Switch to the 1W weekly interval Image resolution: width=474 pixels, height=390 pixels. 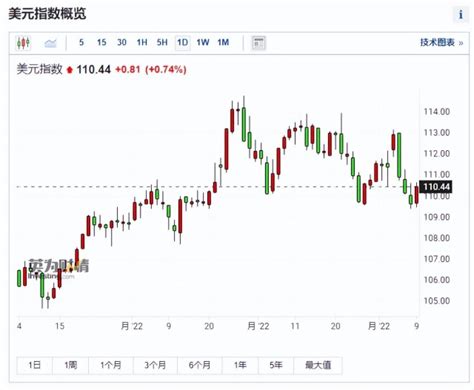point(203,42)
